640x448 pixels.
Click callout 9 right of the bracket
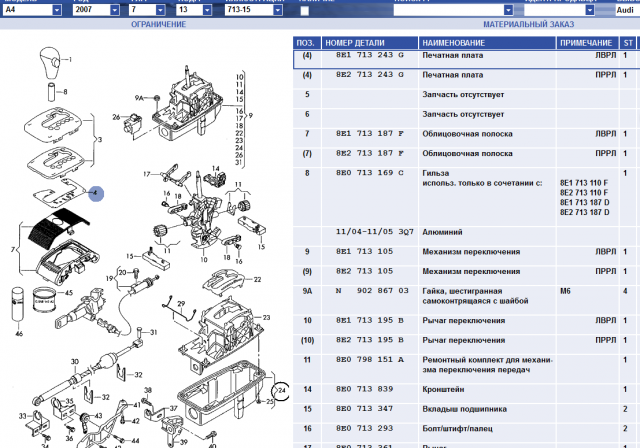[251, 116]
